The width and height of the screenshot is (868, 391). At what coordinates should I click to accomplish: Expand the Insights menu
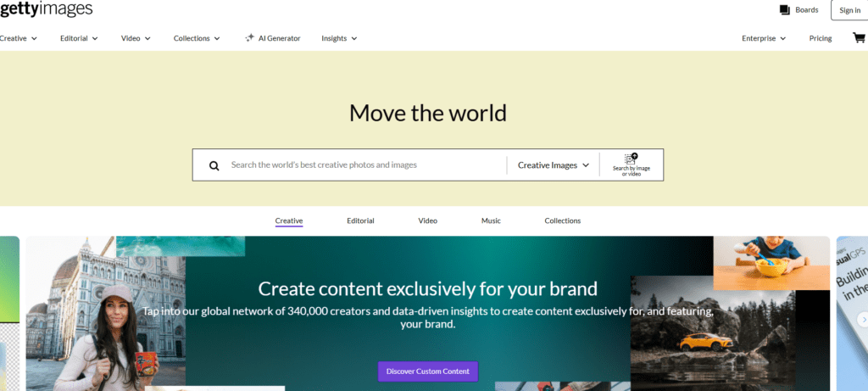click(339, 38)
